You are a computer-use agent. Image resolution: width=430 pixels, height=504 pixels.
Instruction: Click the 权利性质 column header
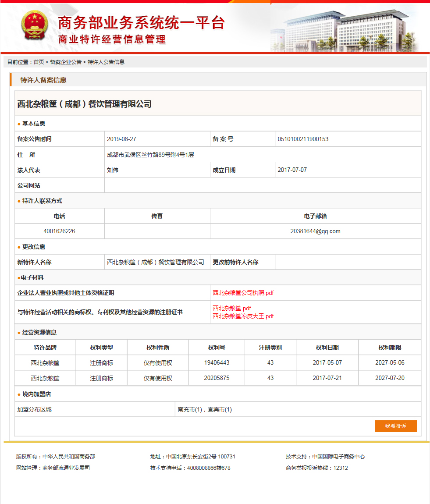point(158,348)
